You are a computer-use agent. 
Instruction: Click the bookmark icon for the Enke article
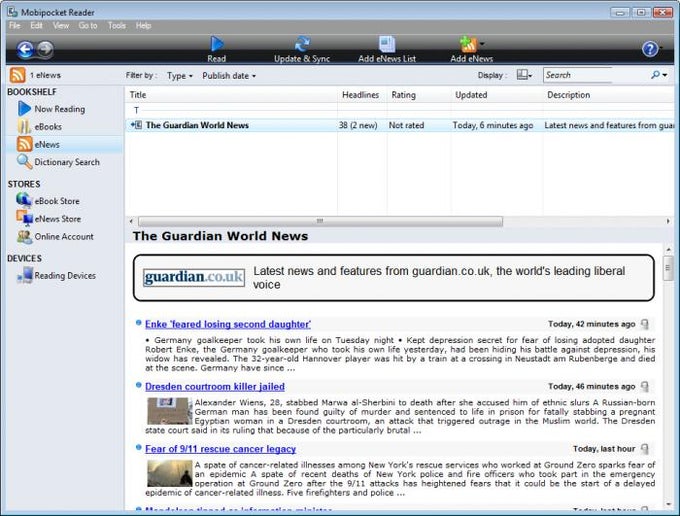[645, 324]
